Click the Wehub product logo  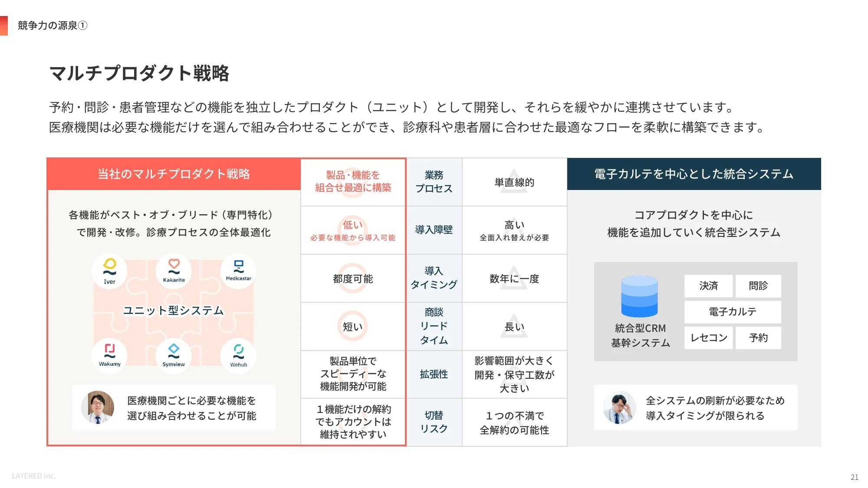click(238, 356)
